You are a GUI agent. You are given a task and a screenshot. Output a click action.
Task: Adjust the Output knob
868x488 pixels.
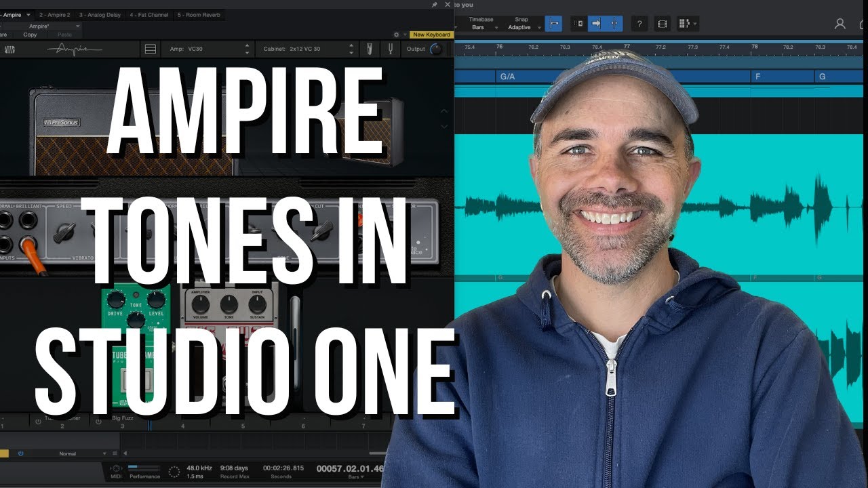tap(436, 49)
